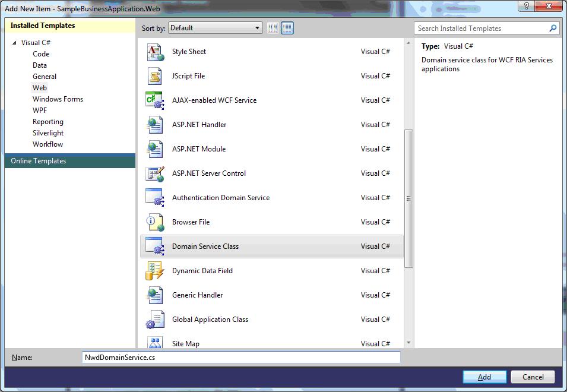Select the ASP.NET Module template name
Screen dimensions: 567x392
click(x=199, y=149)
